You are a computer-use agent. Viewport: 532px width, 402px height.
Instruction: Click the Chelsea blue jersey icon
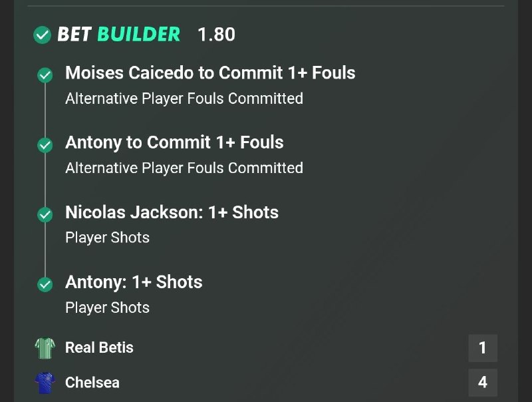pyautogui.click(x=45, y=383)
